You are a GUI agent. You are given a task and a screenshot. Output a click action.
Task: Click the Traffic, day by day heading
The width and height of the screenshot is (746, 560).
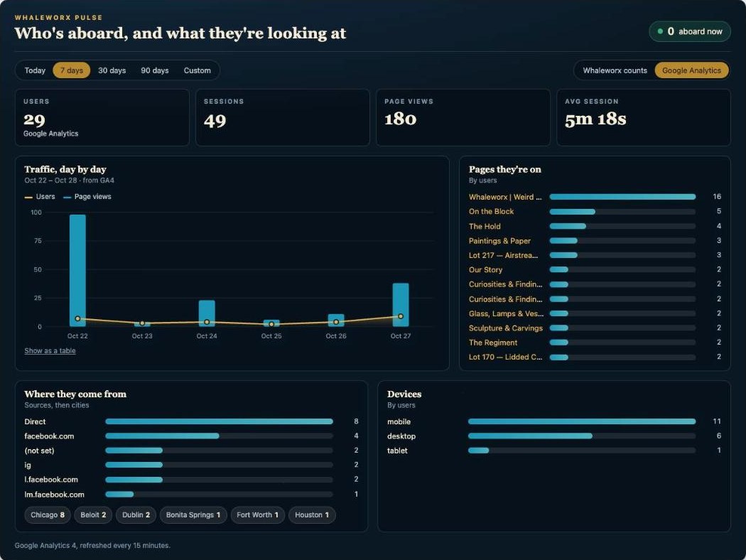coord(65,169)
